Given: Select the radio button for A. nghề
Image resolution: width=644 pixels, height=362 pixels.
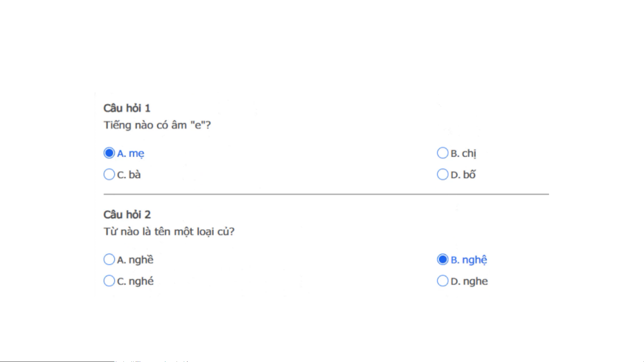Looking at the screenshot, I should (109, 260).
